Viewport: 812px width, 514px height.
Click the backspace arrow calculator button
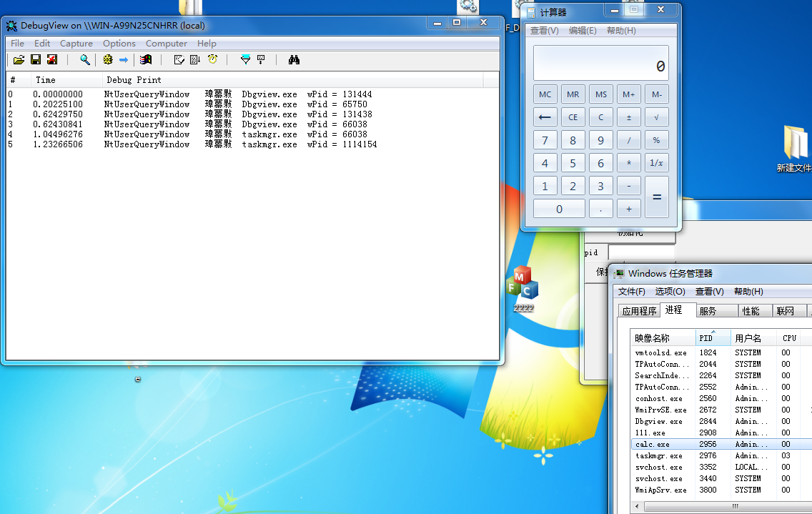[545, 117]
